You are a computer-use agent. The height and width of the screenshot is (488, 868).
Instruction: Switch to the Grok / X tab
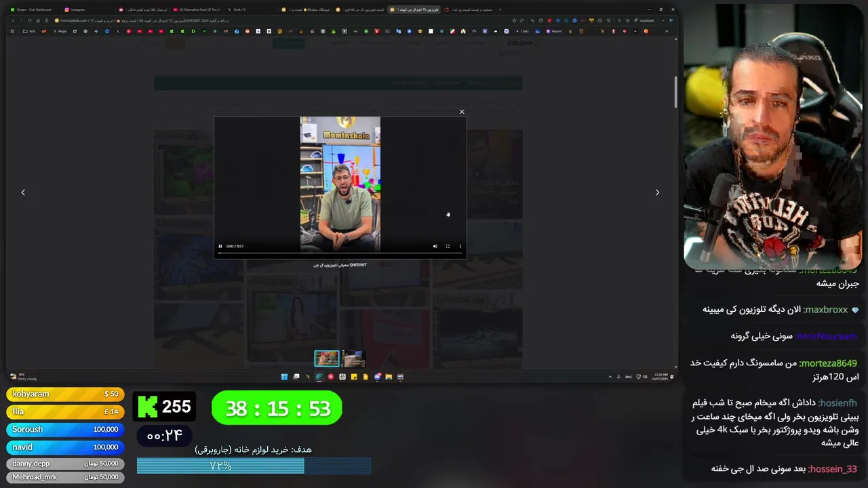click(239, 9)
